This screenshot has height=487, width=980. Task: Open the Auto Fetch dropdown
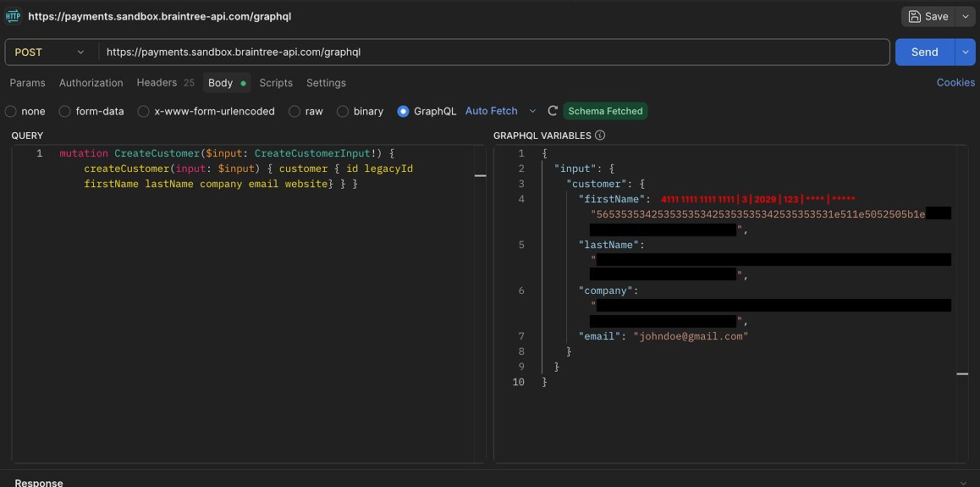[x=501, y=111]
